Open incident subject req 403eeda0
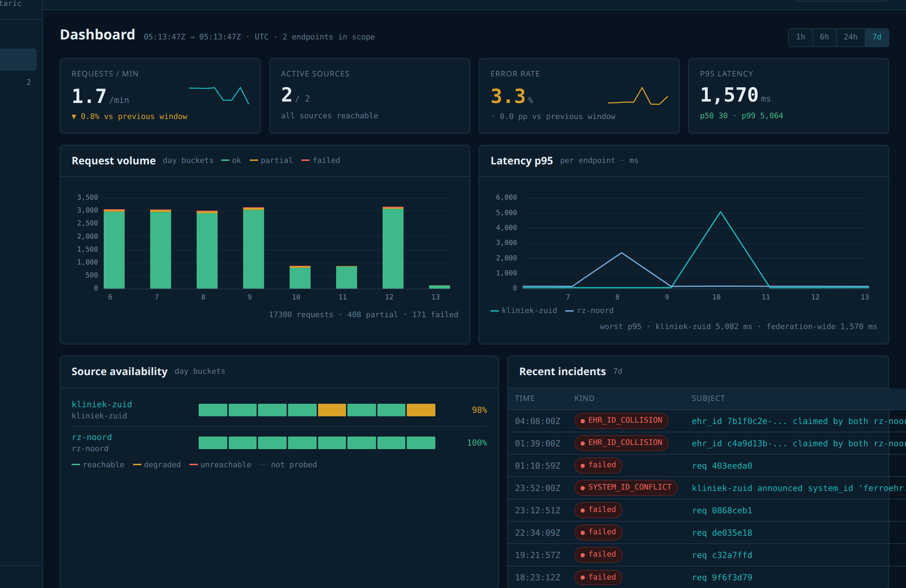The height and width of the screenshot is (588, 906). (x=722, y=466)
